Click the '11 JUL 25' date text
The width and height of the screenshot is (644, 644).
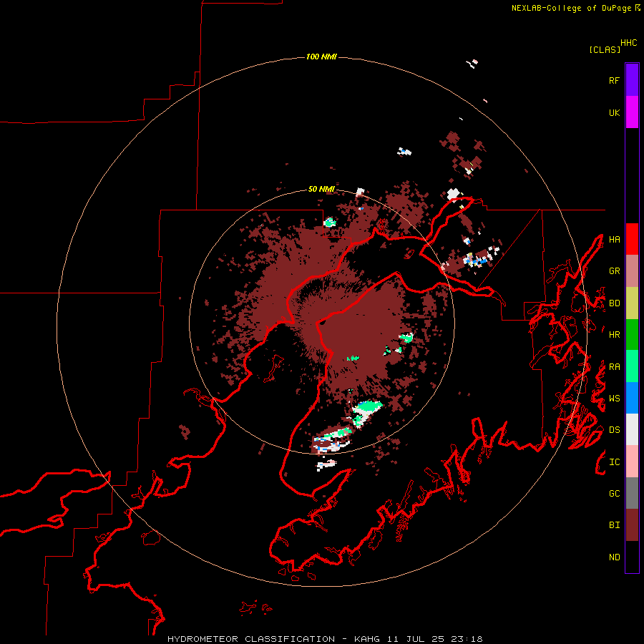[416, 639]
